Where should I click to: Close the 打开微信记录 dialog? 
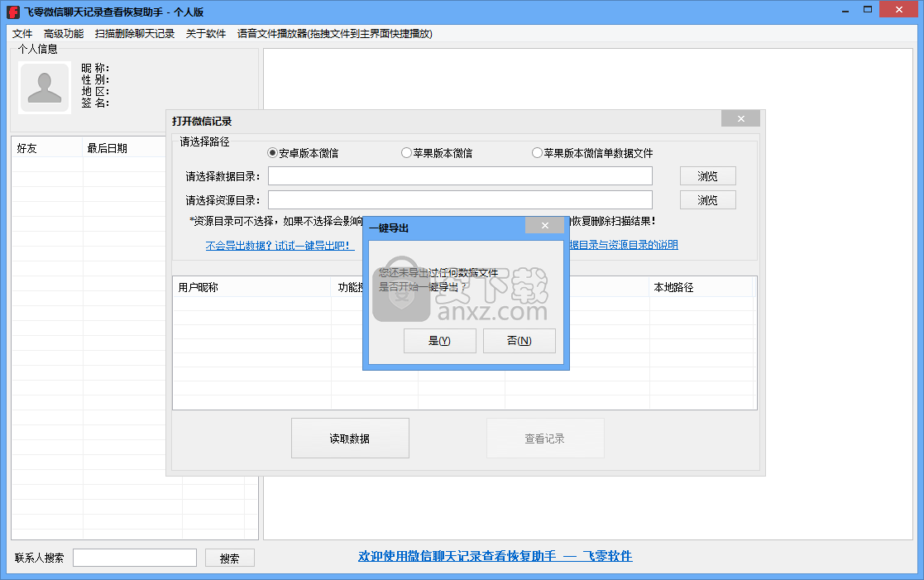740,118
